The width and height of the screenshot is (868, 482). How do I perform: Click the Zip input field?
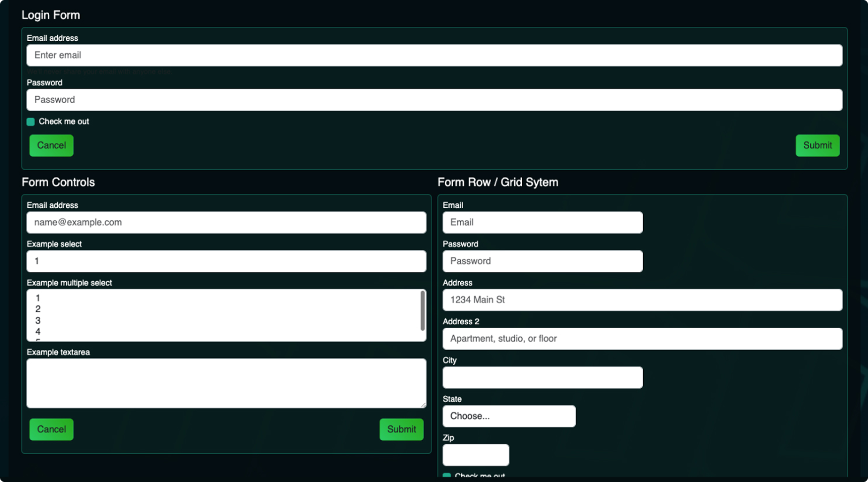475,455
